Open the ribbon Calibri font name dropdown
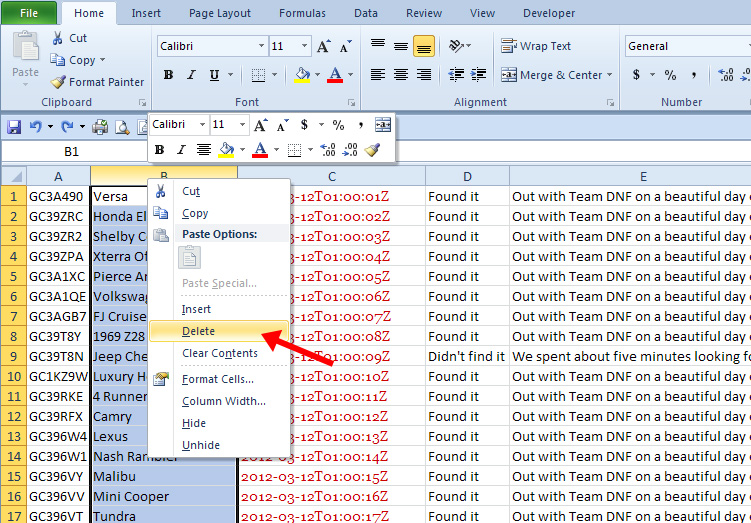Image resolution: width=751 pixels, height=523 pixels. coord(261,46)
